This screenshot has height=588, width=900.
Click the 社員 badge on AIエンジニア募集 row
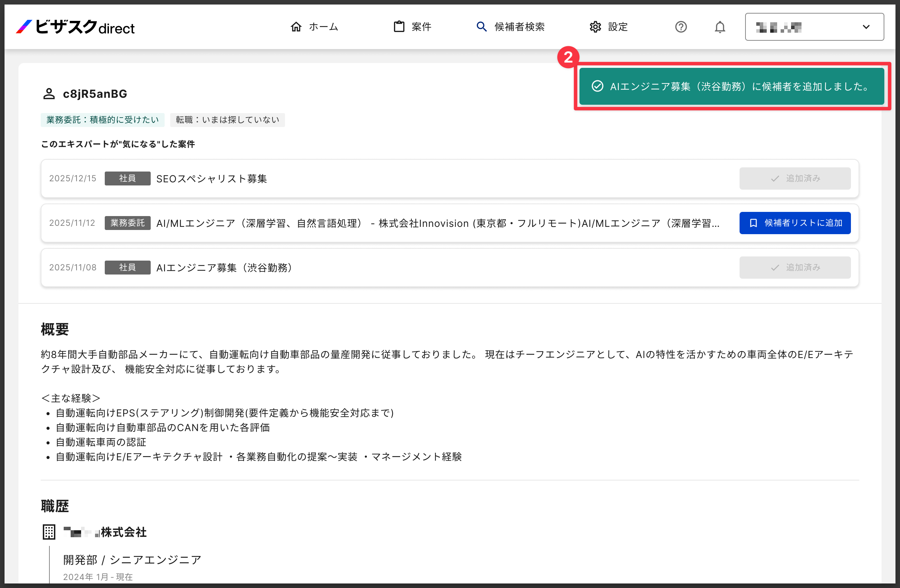(127, 268)
